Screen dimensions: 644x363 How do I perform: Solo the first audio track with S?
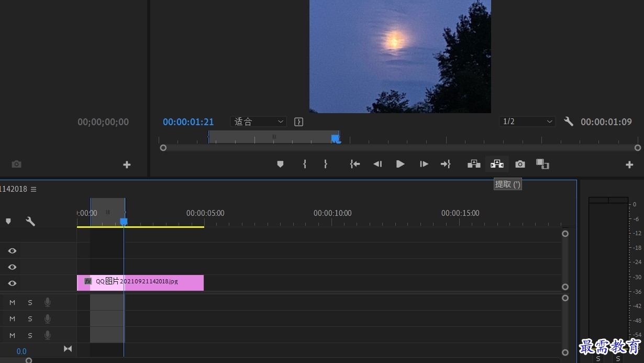[x=30, y=303]
